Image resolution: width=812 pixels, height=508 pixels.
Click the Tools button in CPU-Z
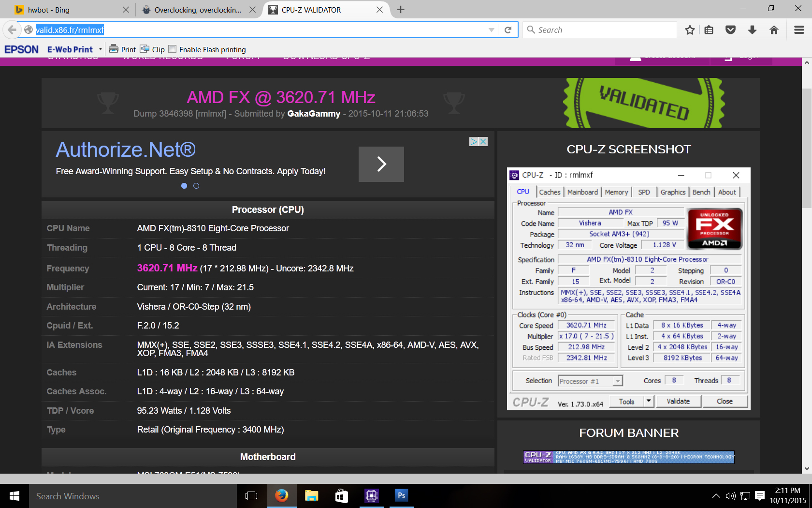click(626, 401)
